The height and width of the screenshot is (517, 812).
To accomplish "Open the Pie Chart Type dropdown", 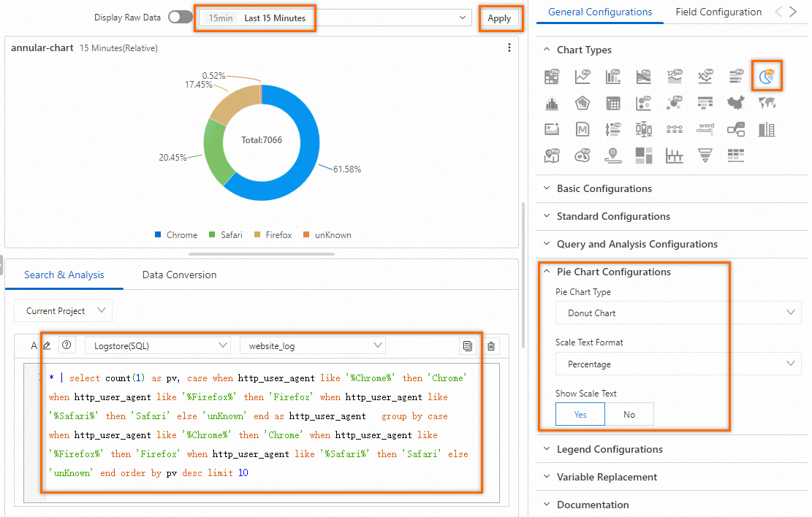I will tap(678, 313).
